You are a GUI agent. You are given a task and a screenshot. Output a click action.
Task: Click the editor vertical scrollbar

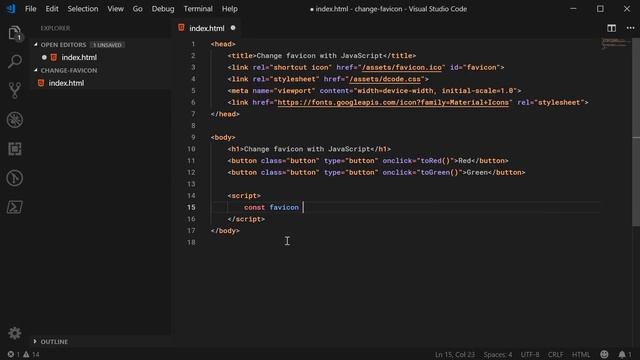pyautogui.click(x=636, y=132)
